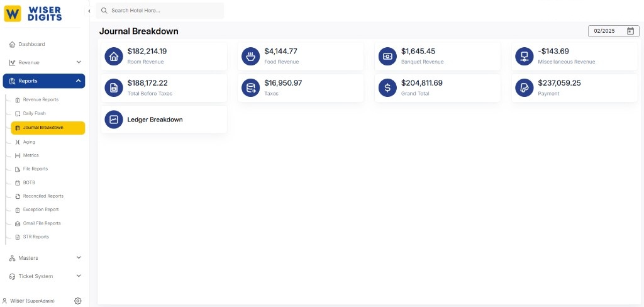Click the Reports menu icon
This screenshot has width=644, height=307.
(12, 81)
